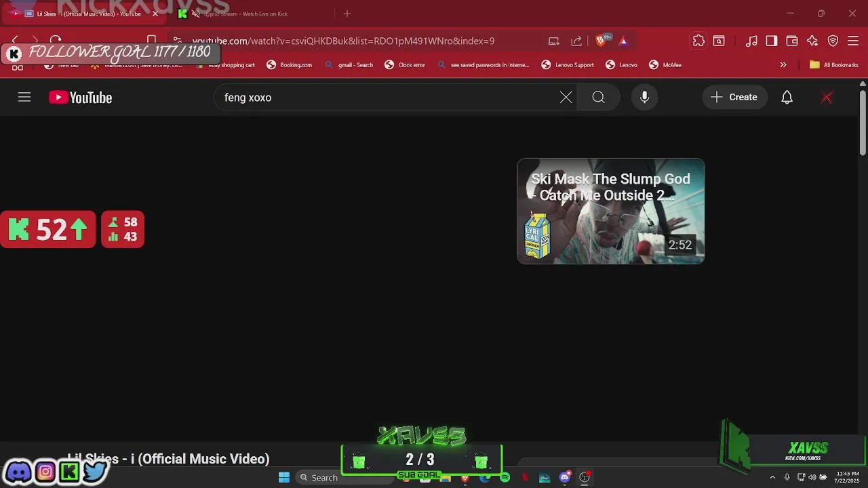The height and width of the screenshot is (488, 868).
Task: Open Brave Wallet icon
Action: pyautogui.click(x=791, y=41)
